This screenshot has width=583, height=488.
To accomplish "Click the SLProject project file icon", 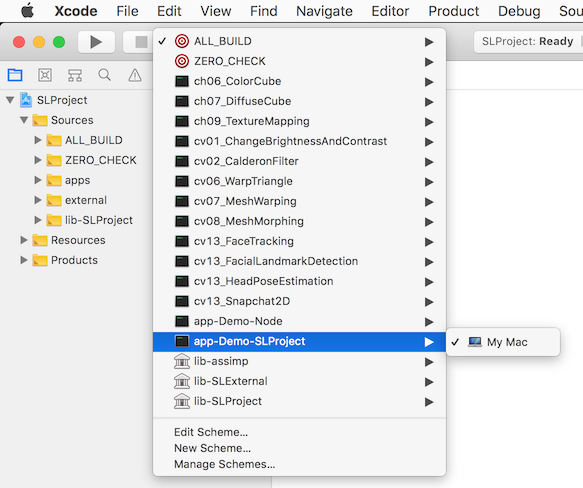I will pyautogui.click(x=26, y=100).
